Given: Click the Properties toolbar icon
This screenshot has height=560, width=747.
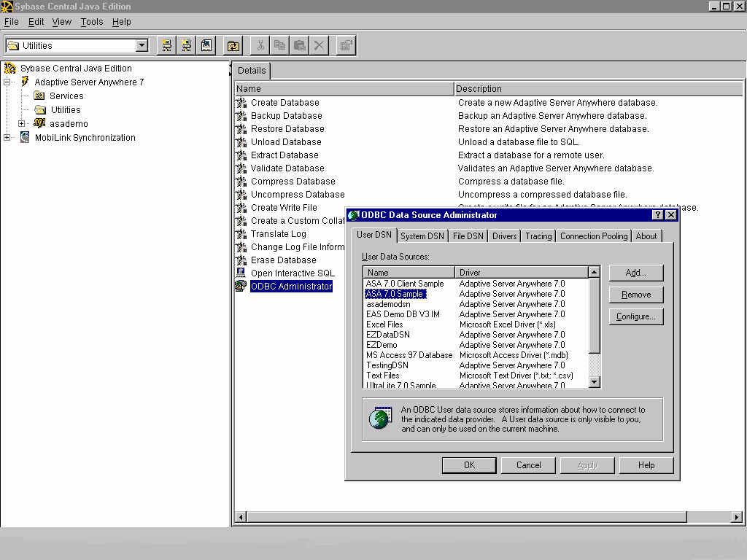Looking at the screenshot, I should tap(346, 46).
